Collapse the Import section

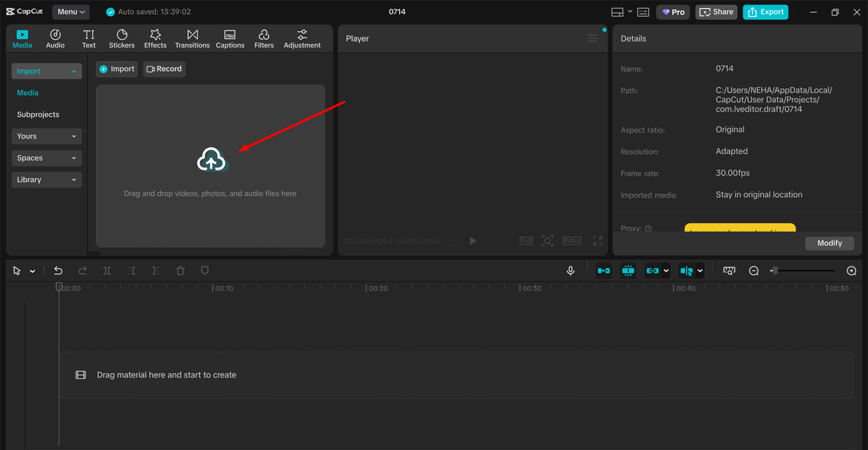(x=47, y=71)
